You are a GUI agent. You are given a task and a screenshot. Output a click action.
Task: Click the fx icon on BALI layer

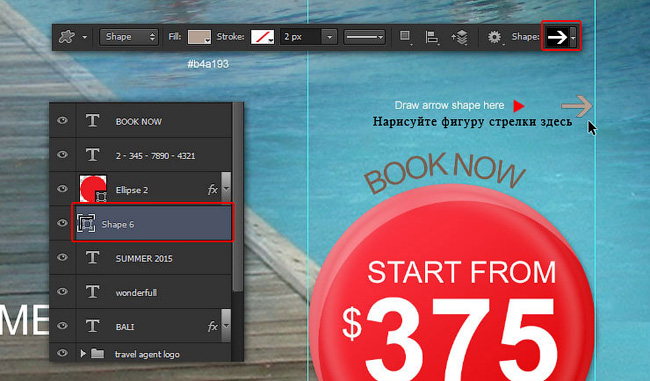(212, 327)
